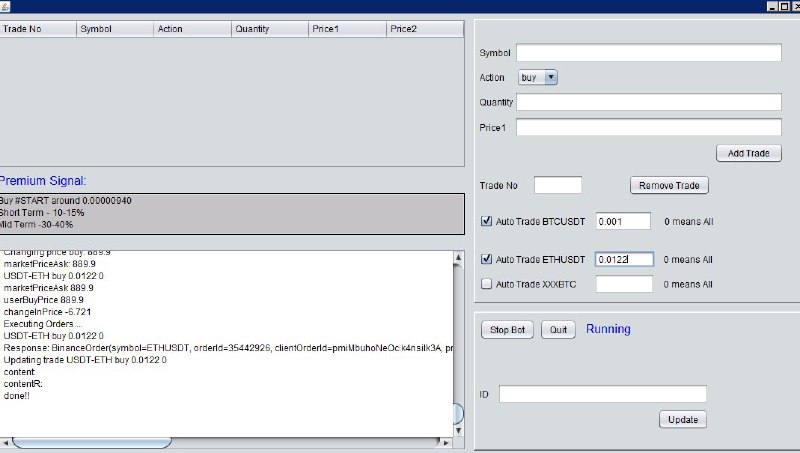Click the 'changeInPrice -6.721' log line
The width and height of the screenshot is (800, 453).
tap(47, 312)
